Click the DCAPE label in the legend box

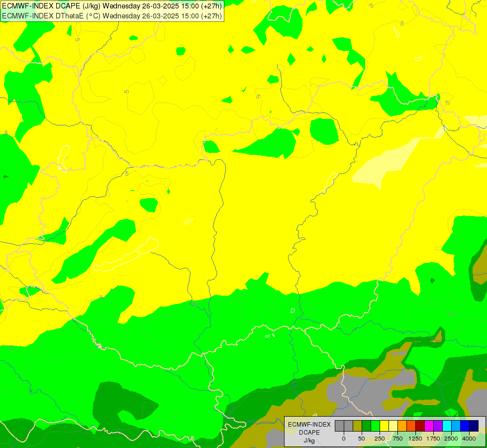click(x=309, y=433)
